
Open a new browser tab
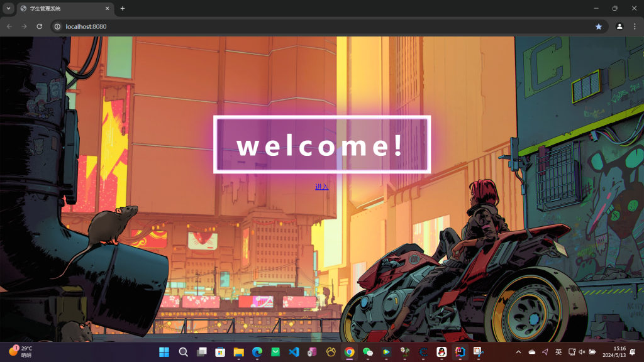123,8
